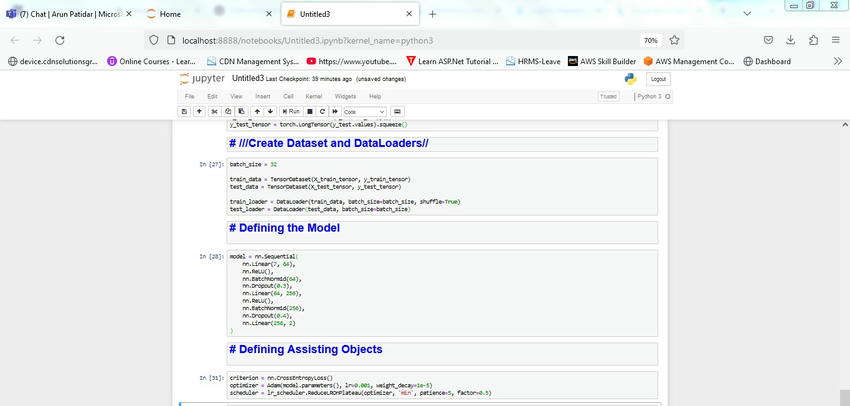Open a new browser tab

click(x=432, y=14)
